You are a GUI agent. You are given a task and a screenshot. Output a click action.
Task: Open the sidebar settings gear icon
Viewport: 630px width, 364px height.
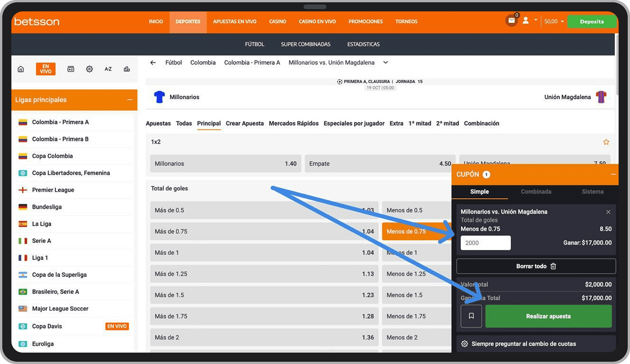(x=89, y=69)
